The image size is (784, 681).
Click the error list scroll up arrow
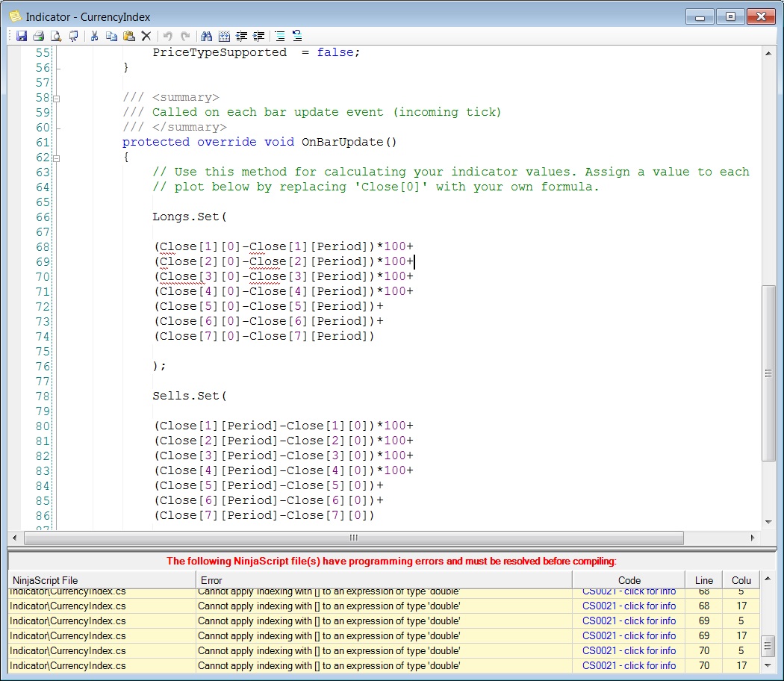768,579
